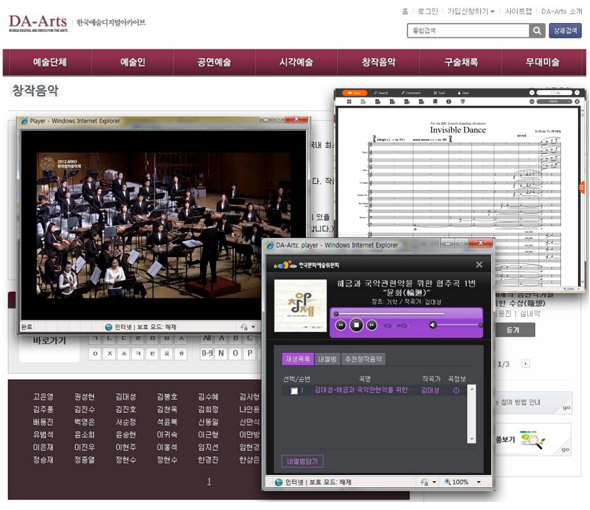The image size is (590, 510).
Task: Tick the checkbox for playlist track 1
Action: (x=294, y=391)
